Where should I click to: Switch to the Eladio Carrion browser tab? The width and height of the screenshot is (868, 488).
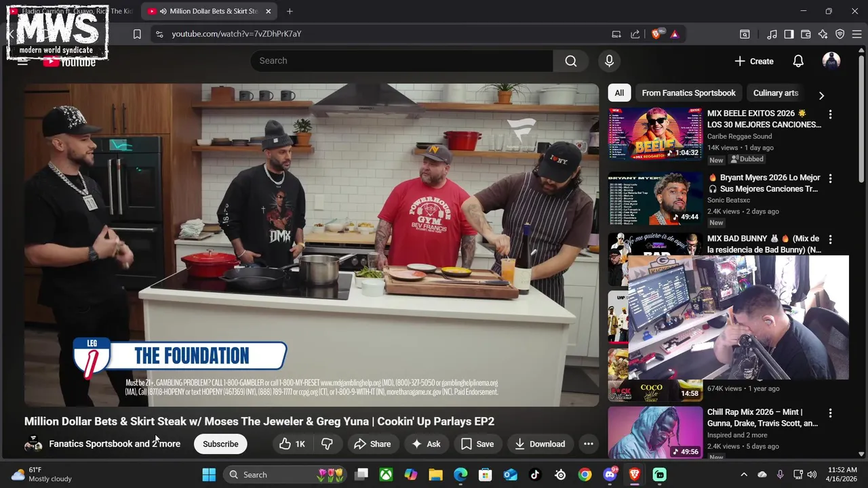tap(71, 12)
